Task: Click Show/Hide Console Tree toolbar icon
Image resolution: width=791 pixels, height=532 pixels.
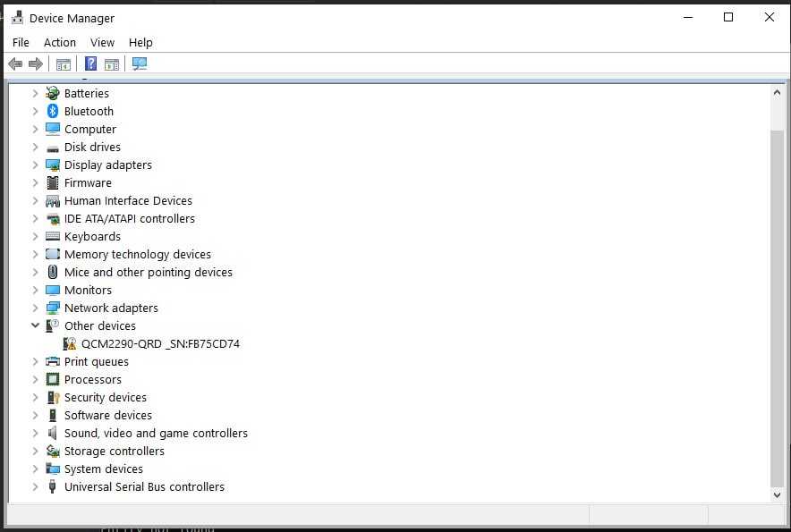Action: pos(63,63)
